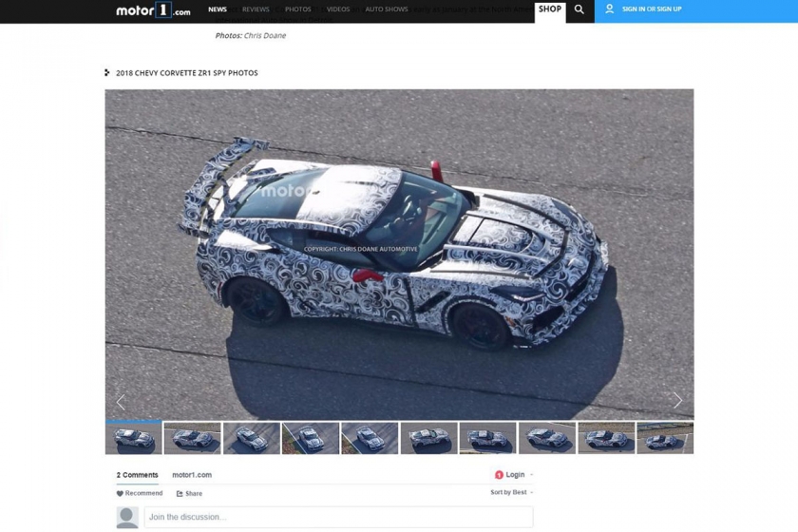Click the Recommend heart icon
Viewport: 798px width, 532px height.
pyautogui.click(x=121, y=493)
